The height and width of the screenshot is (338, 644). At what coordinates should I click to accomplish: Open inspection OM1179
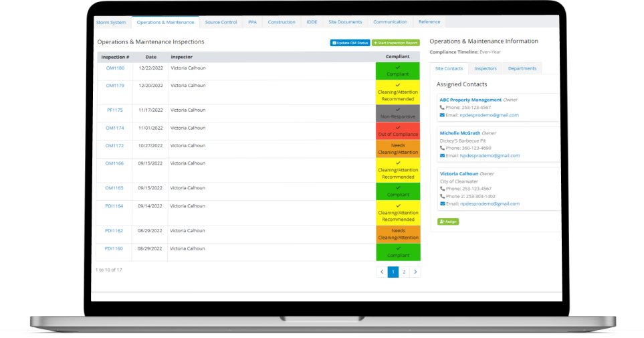[x=115, y=86]
